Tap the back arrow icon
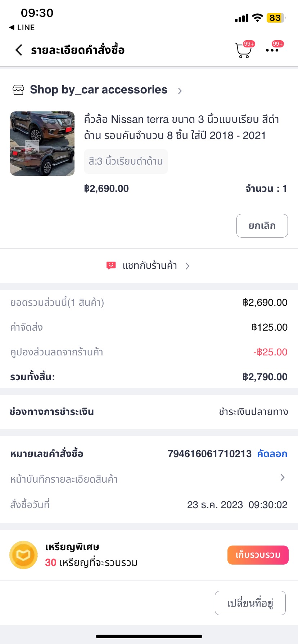Screen dimensions: 298x644 pyautogui.click(x=19, y=50)
